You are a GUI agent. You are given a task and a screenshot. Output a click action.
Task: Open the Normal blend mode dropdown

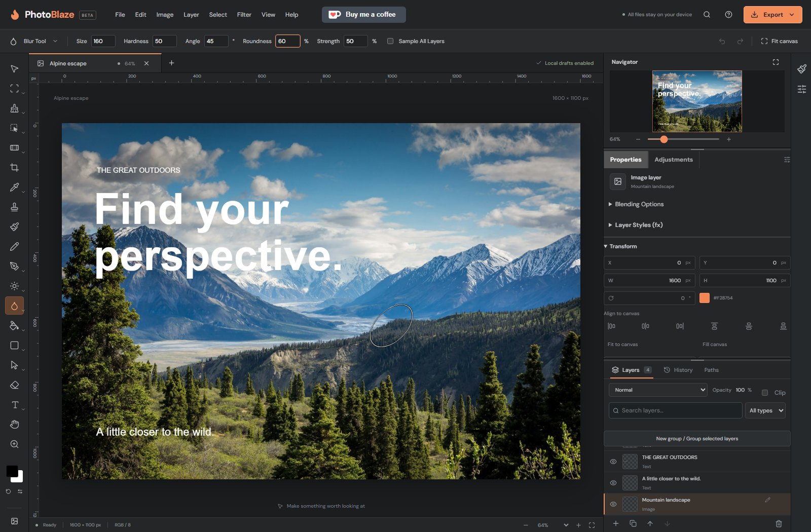[x=658, y=390]
